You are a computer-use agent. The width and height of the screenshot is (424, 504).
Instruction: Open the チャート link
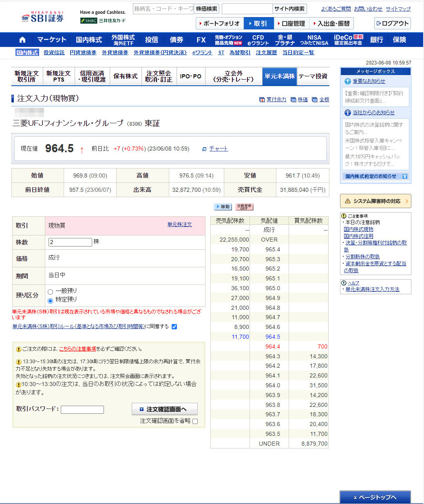tap(219, 149)
